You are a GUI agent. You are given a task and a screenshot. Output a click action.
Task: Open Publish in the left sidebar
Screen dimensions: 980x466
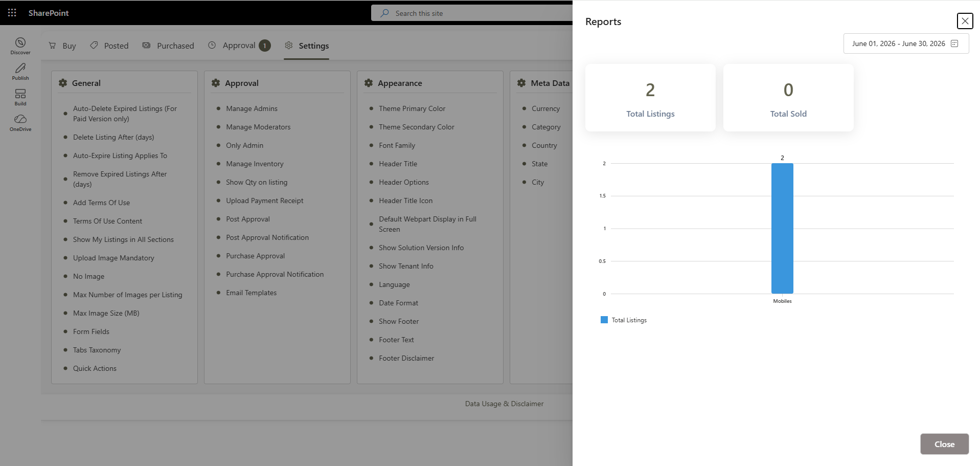[x=20, y=72]
